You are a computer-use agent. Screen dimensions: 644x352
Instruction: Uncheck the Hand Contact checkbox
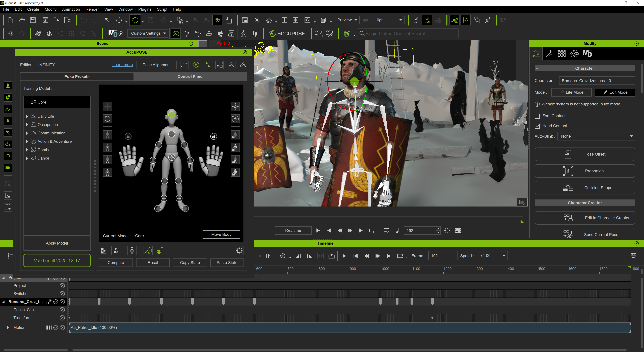click(537, 126)
